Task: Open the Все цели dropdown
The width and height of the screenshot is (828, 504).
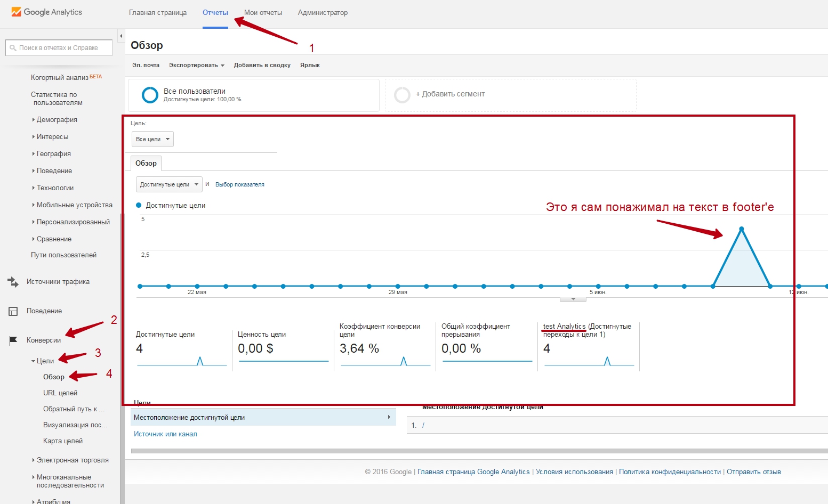Action: [152, 139]
